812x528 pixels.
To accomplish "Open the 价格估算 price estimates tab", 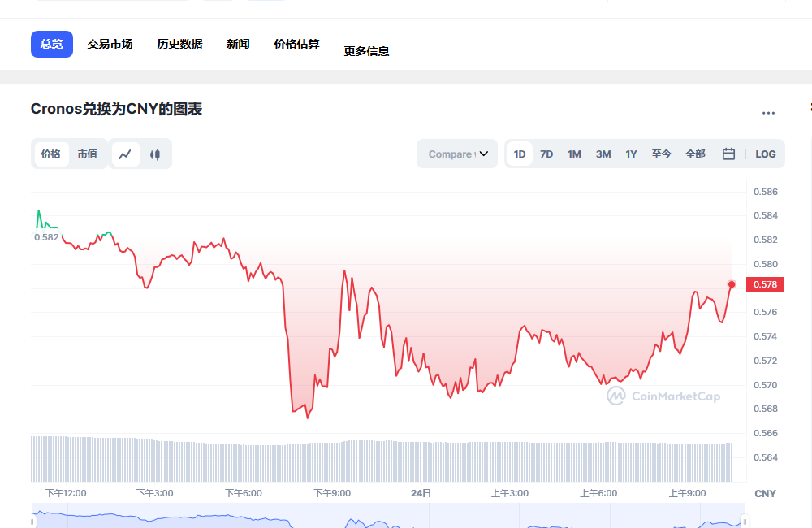I will (x=296, y=44).
